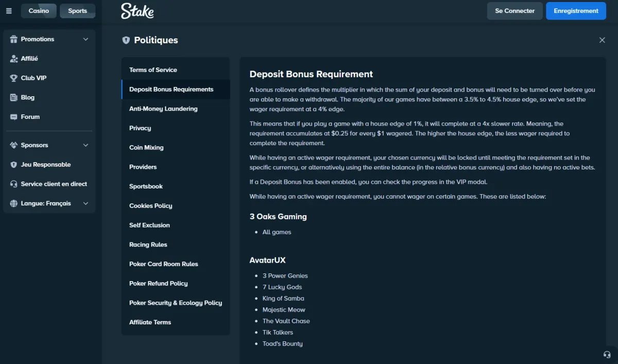618x364 pixels.
Task: Switch to the Casino tab
Action: click(39, 11)
